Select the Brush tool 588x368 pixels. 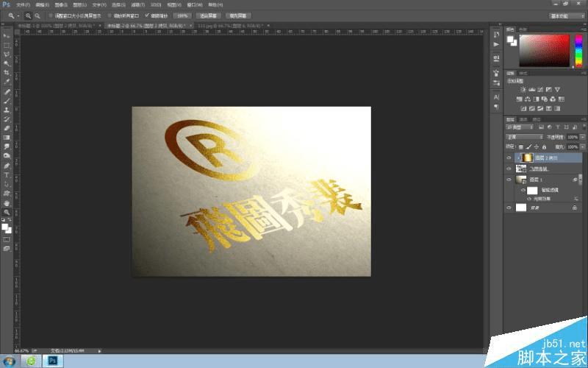tap(7, 101)
